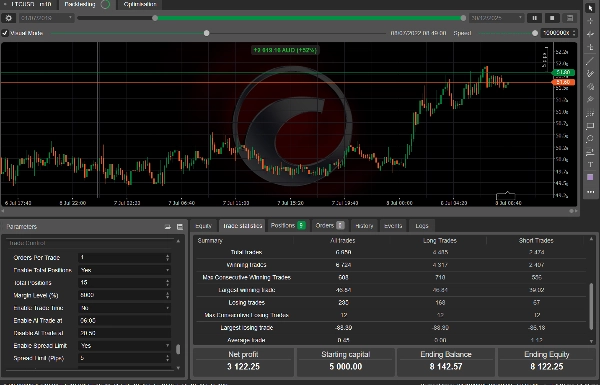Click the trade statistics vertical scrollbar
The height and width of the screenshot is (385, 600).
coord(591,306)
